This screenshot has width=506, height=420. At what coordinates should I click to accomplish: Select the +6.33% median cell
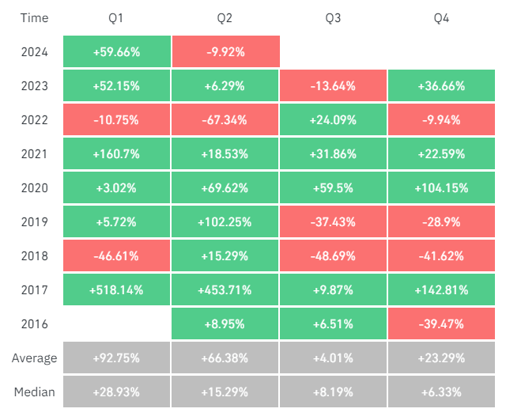[x=441, y=392]
